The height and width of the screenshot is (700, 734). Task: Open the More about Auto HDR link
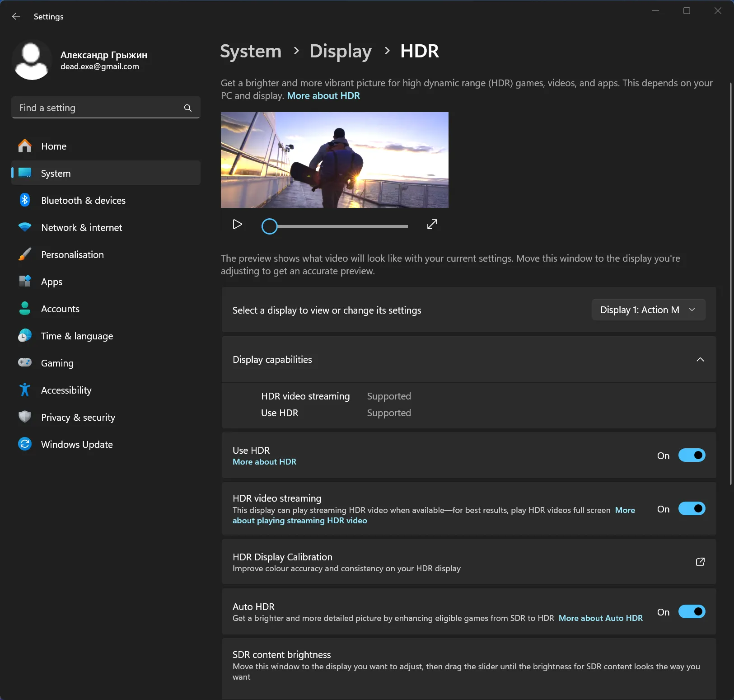tap(600, 618)
